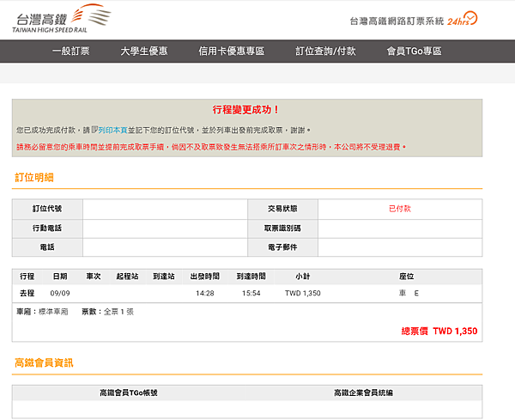Click the 高鐵會員TGo帳號 column header
This screenshot has width=515, height=420.
point(129,393)
